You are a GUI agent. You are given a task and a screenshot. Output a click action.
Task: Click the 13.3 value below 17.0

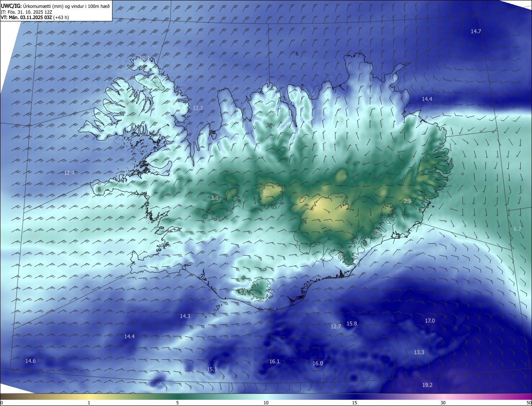pyautogui.click(x=419, y=352)
